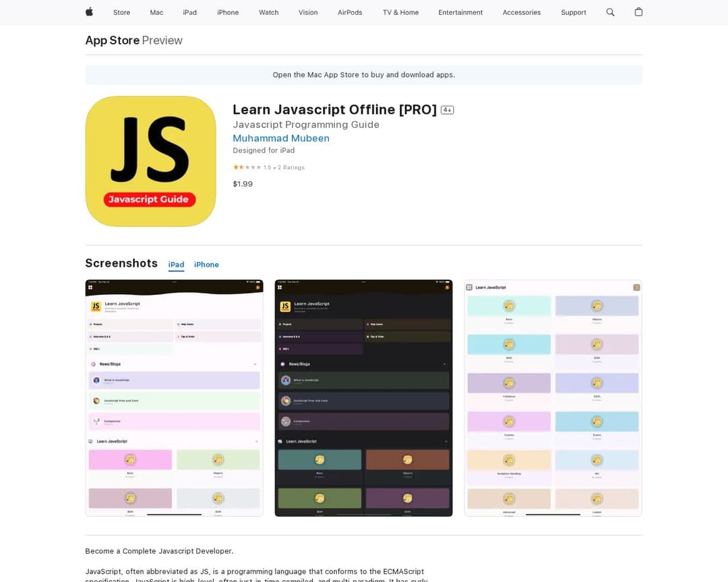Open the Support menu
The height and width of the screenshot is (582, 728).
coord(574,13)
